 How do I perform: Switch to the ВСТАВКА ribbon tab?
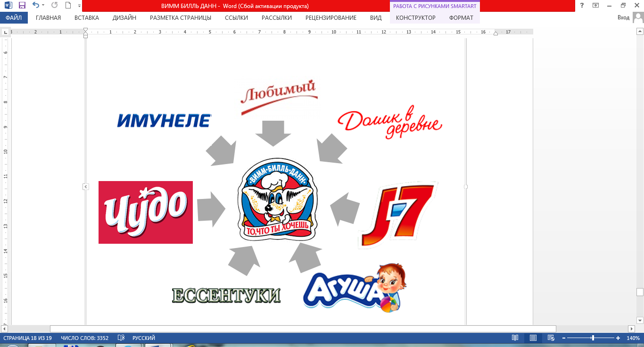[87, 18]
